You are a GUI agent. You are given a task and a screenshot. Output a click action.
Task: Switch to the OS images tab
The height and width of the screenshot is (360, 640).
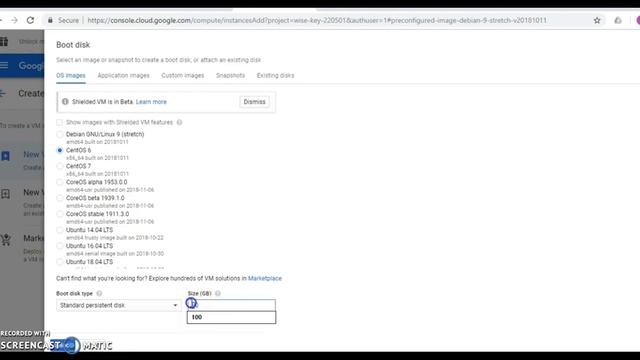tap(71, 76)
